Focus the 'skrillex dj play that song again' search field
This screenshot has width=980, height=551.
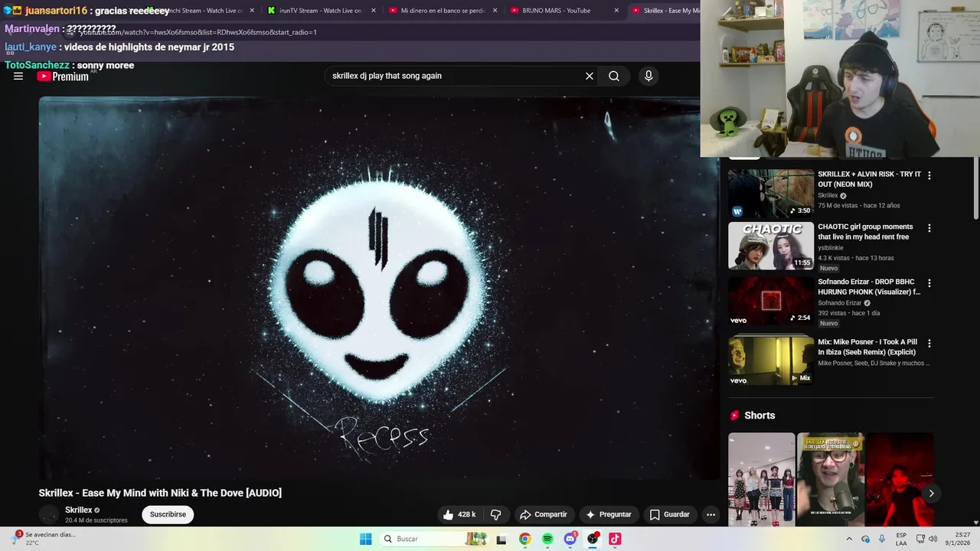pos(455,76)
